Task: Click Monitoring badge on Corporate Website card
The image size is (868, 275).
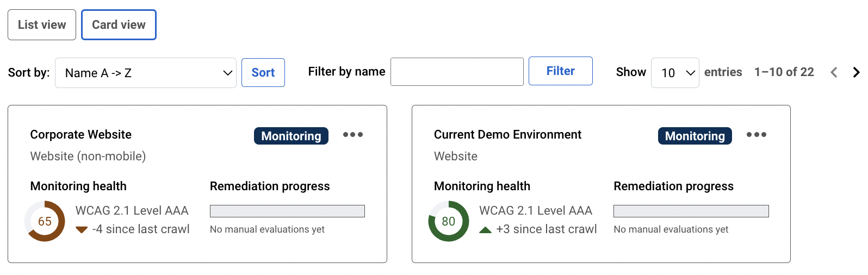Action: [x=291, y=136]
